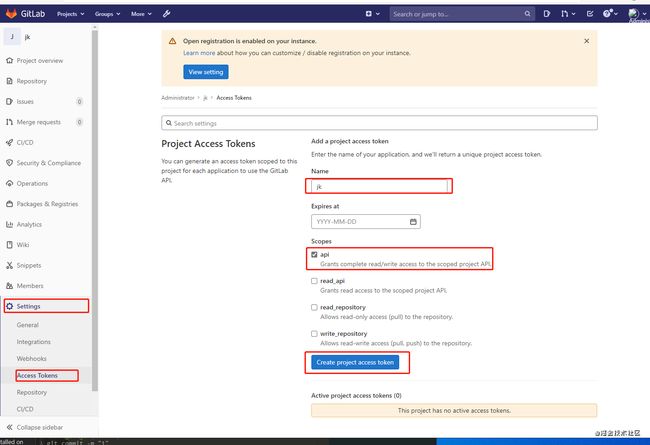The image size is (650, 445).
Task: Uncheck the api scope checkbox
Action: [x=314, y=255]
